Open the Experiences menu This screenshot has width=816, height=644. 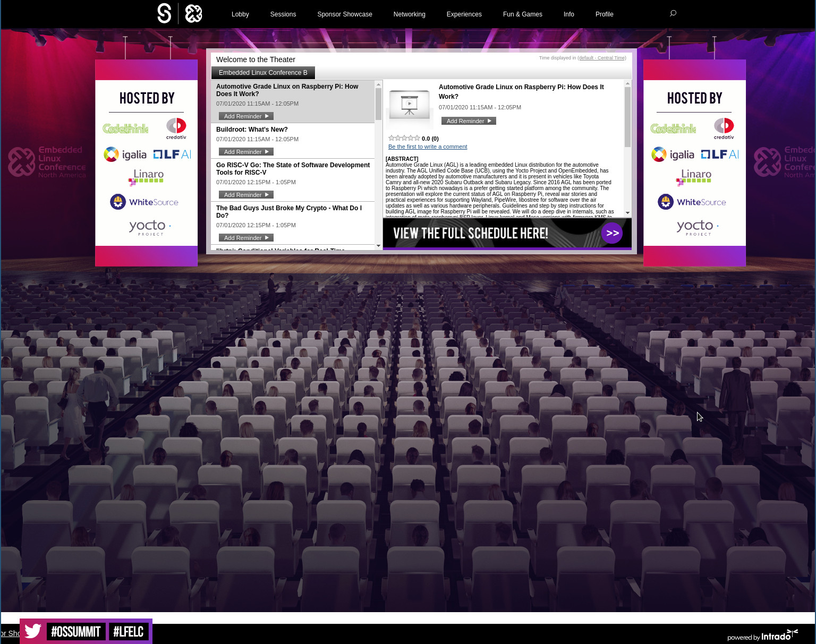(464, 14)
